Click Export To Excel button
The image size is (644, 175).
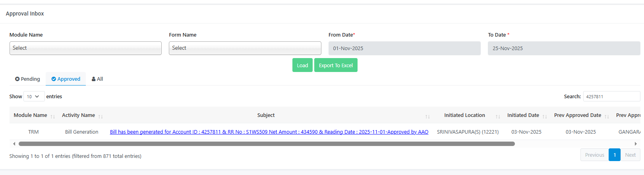pos(336,65)
